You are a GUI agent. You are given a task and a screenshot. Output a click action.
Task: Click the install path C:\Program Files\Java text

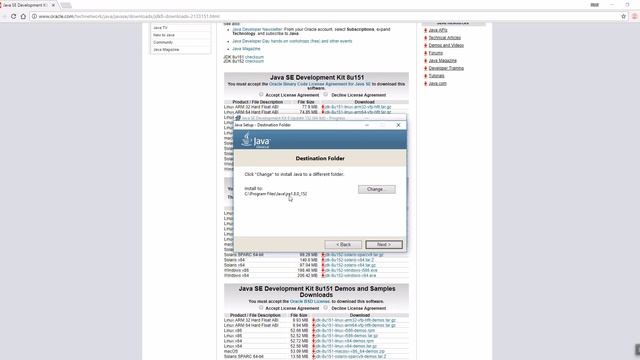pos(276,194)
